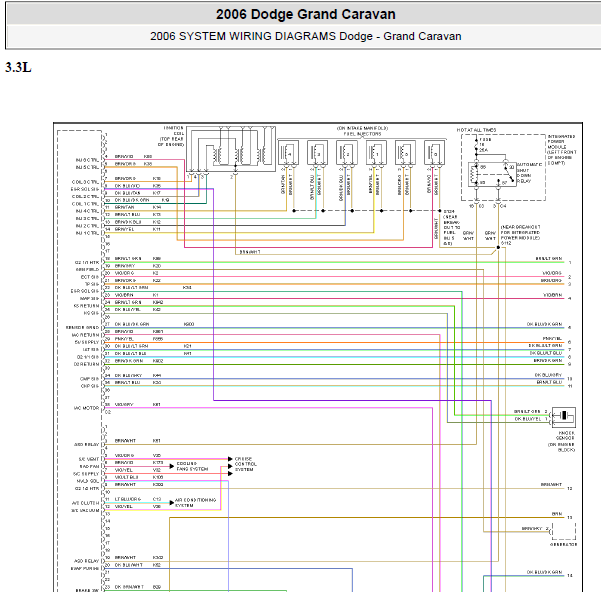Click the "GEN FIELD" pin label
The height and width of the screenshot is (592, 601).
coord(87,269)
